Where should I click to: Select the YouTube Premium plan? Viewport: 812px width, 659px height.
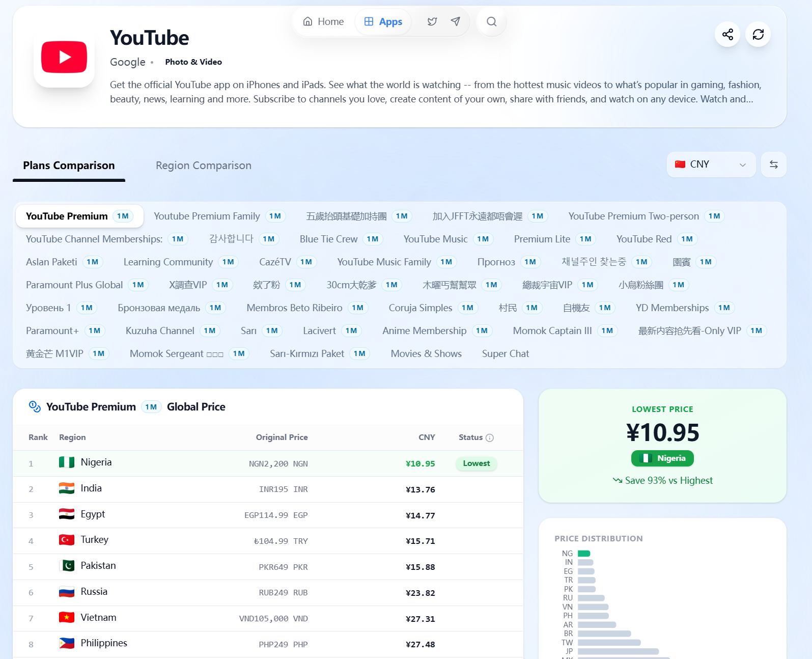click(x=79, y=216)
